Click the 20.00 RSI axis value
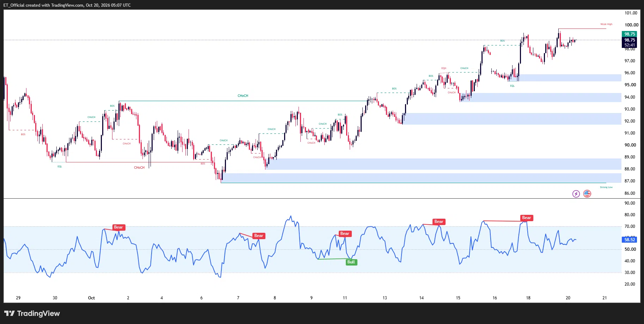This screenshot has width=644, height=324. (x=630, y=284)
